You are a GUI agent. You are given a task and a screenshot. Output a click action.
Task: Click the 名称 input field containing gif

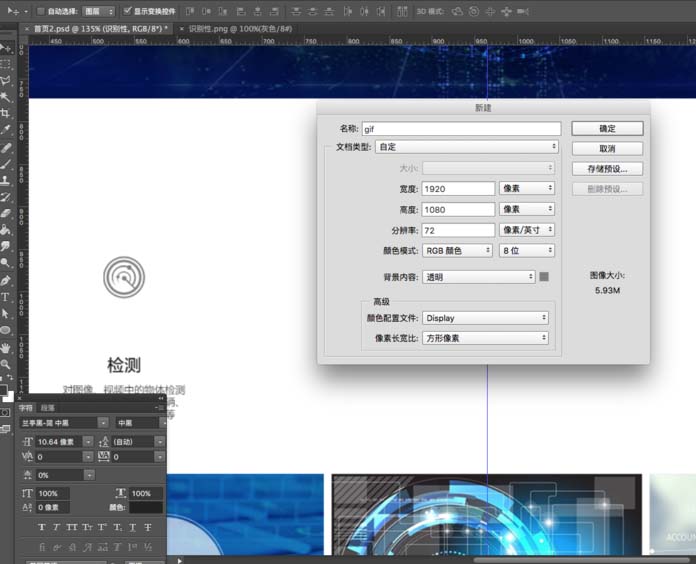[x=460, y=129]
